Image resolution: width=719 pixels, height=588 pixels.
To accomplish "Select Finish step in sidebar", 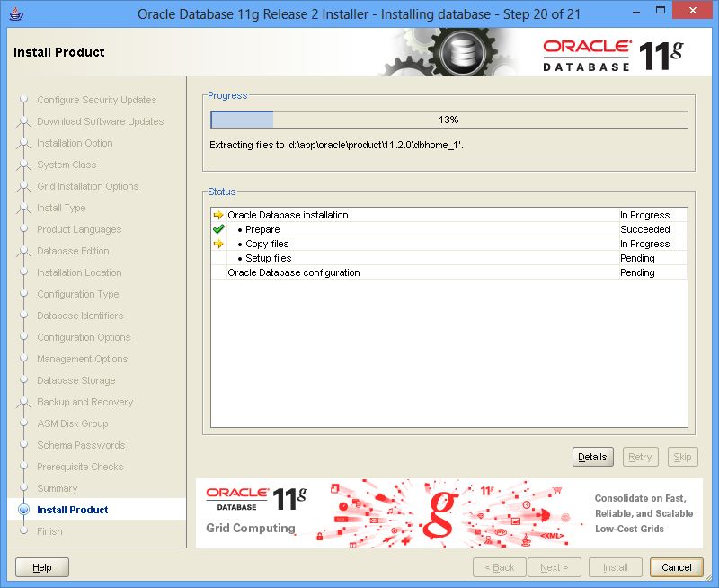I will (49, 531).
